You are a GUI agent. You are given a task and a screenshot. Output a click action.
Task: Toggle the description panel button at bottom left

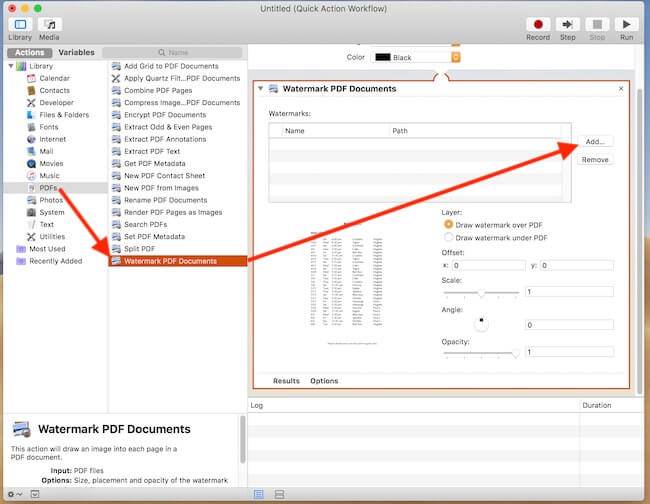pyautogui.click(x=35, y=494)
